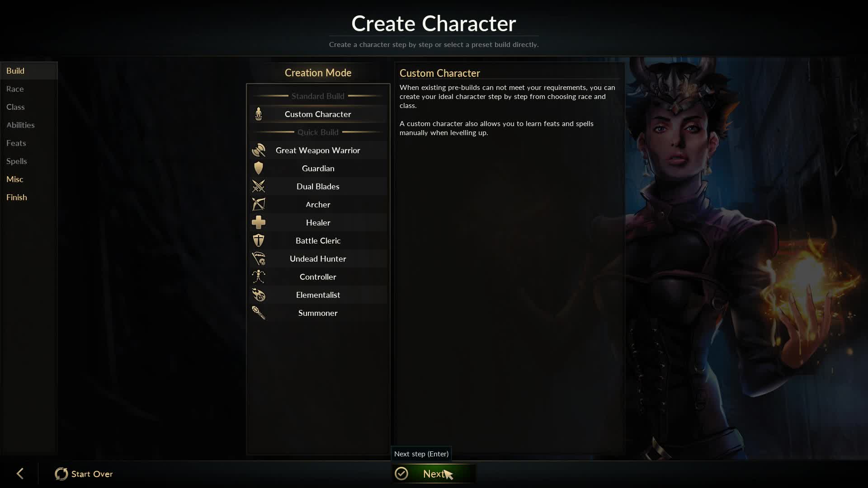
Task: Click the Controller puppet icon
Action: tap(259, 277)
